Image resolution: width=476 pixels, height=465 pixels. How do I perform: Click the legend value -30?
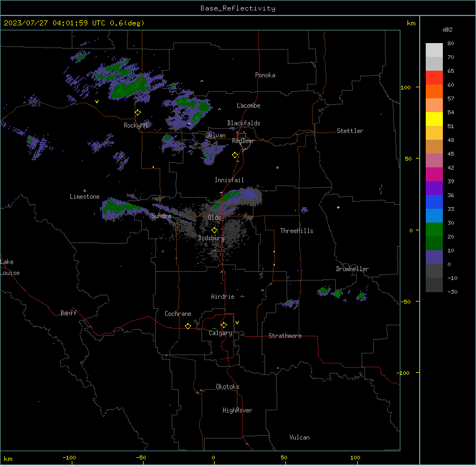pos(452,292)
